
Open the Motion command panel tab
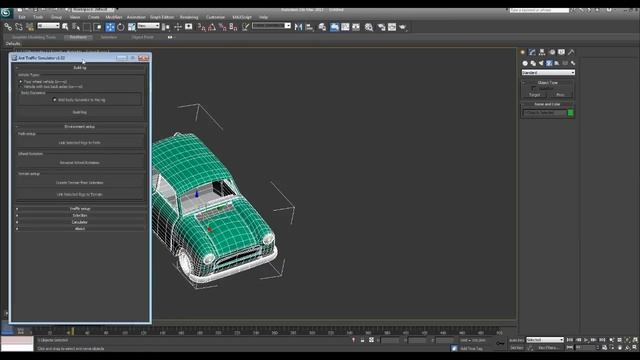[552, 52]
